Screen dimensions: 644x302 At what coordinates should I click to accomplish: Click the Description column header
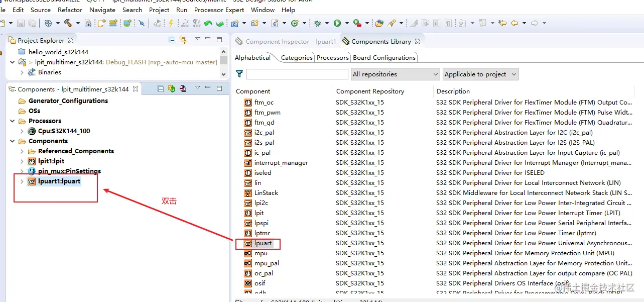[x=453, y=91]
